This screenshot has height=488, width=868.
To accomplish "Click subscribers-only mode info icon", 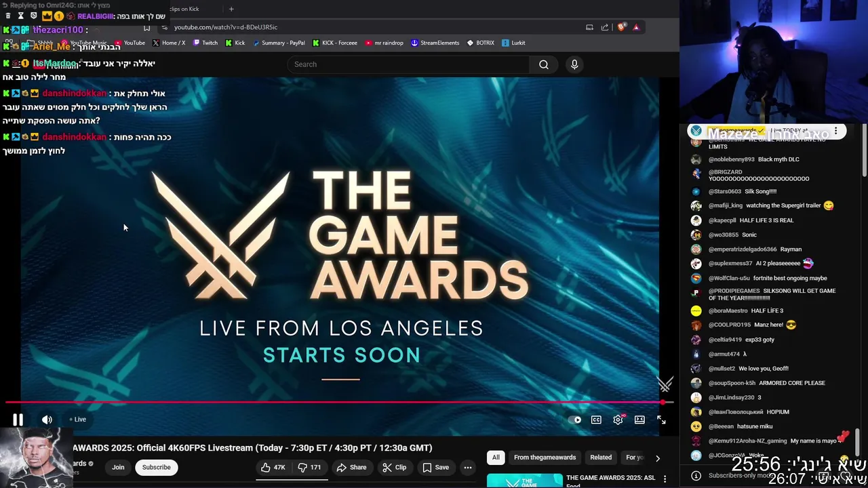I will click(696, 476).
